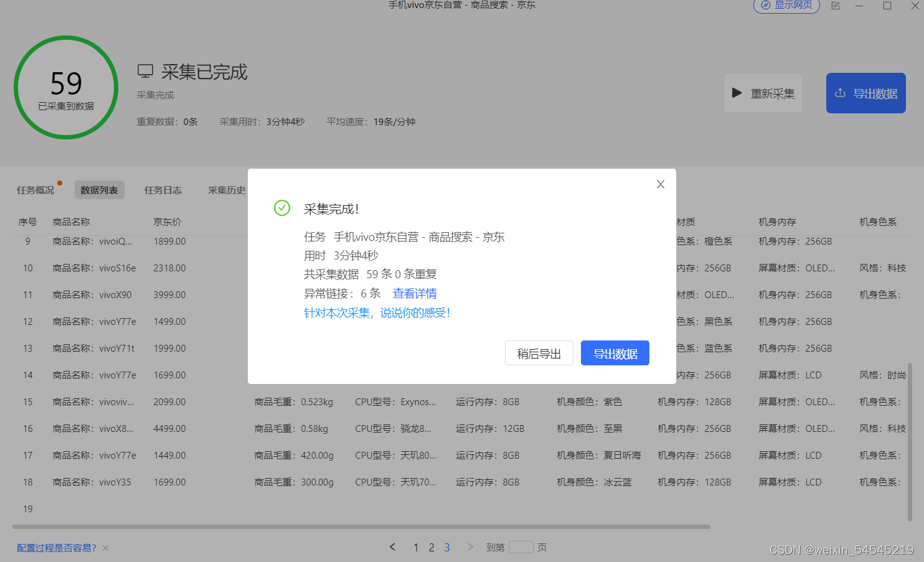Select cell 机身颜色: 夏日听海
The height and width of the screenshot is (562, 924).
click(x=599, y=456)
